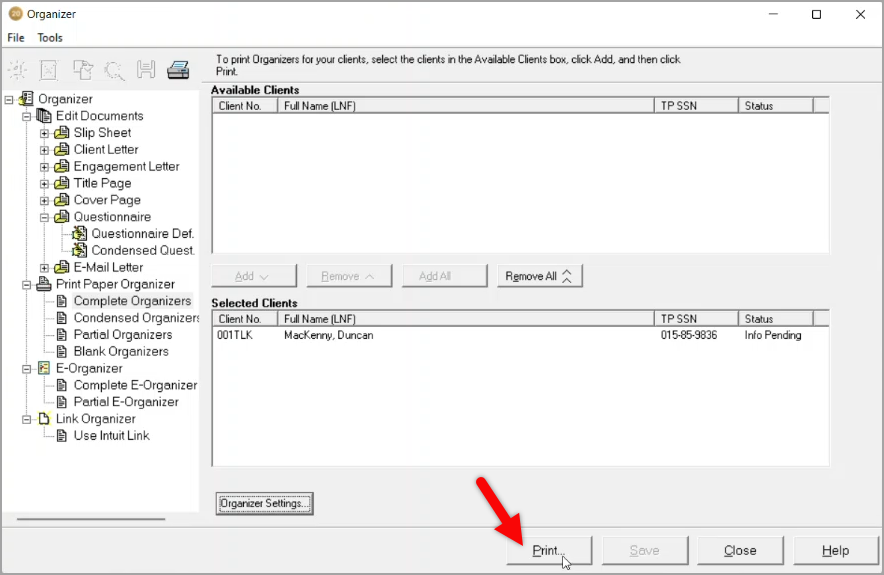
Task: Open the Tools menu
Action: click(x=50, y=38)
